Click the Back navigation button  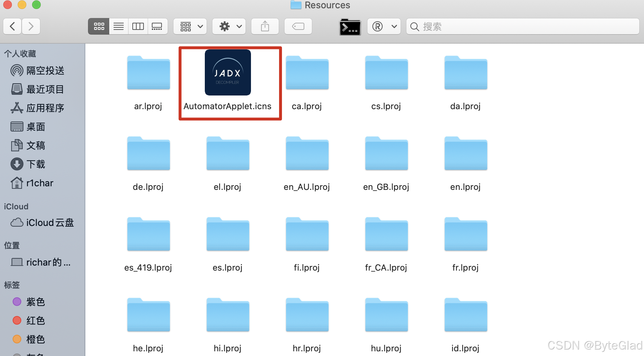click(12, 26)
